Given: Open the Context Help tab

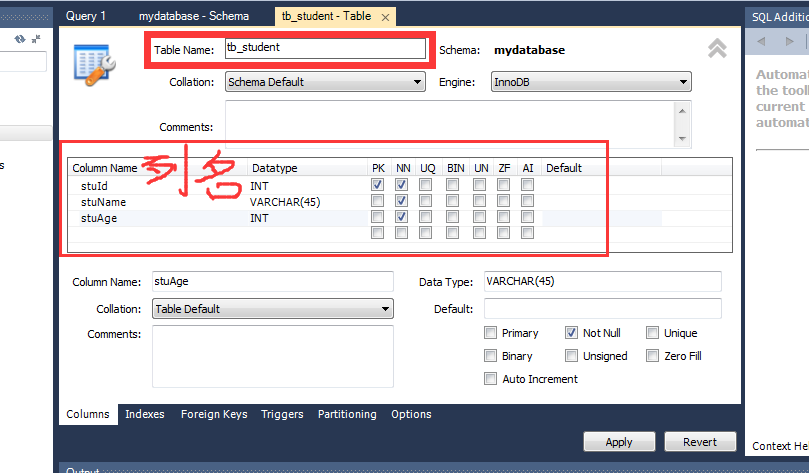Looking at the screenshot, I should click(x=780, y=446).
